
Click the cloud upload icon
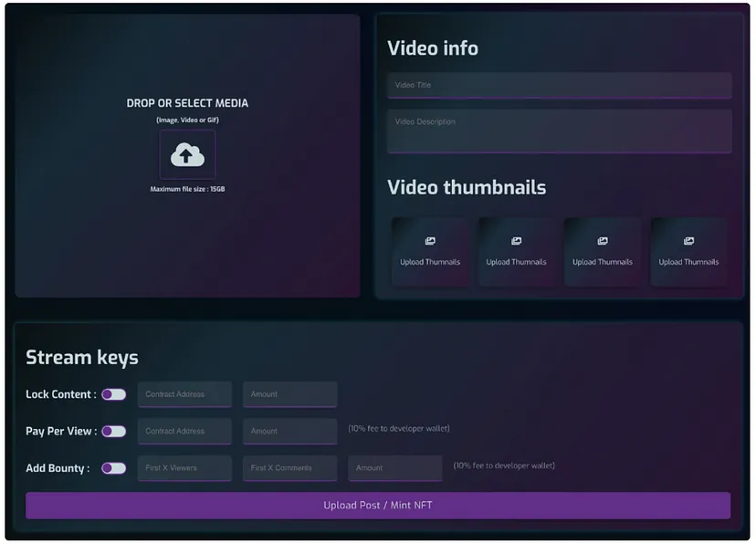(187, 154)
